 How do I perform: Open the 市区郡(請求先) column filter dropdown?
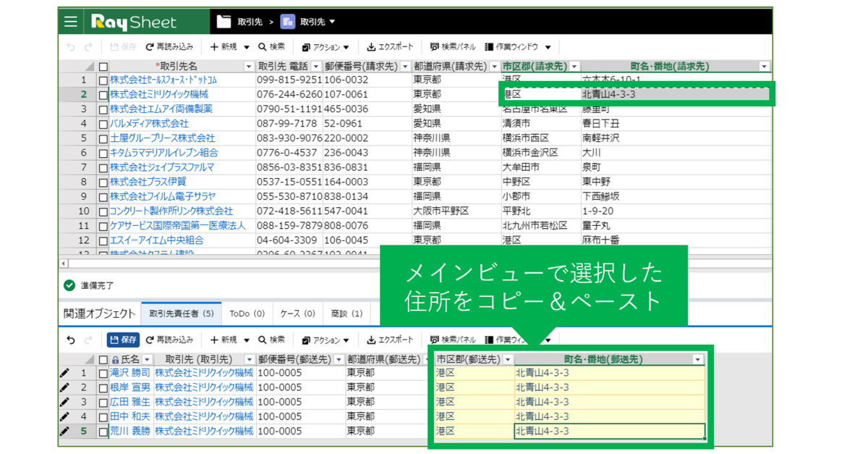click(574, 65)
